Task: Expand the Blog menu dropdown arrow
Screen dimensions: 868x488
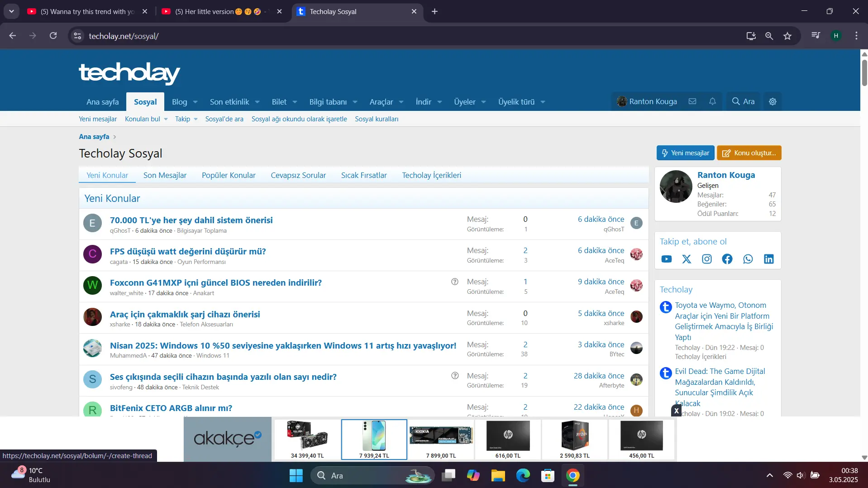Action: point(195,102)
